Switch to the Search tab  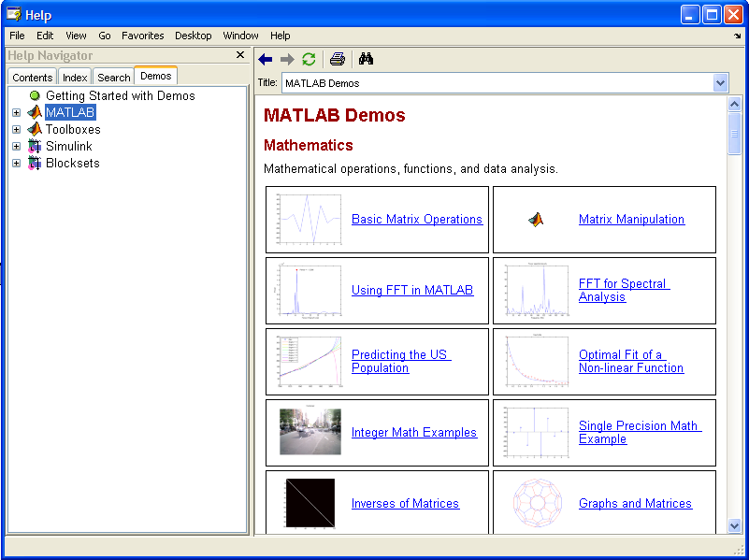click(x=114, y=78)
